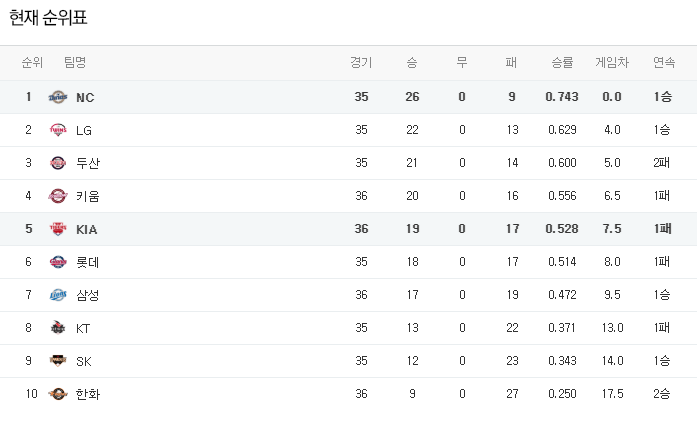This screenshot has width=697, height=427.
Task: Select the 게임차 column header
Action: pyautogui.click(x=612, y=63)
